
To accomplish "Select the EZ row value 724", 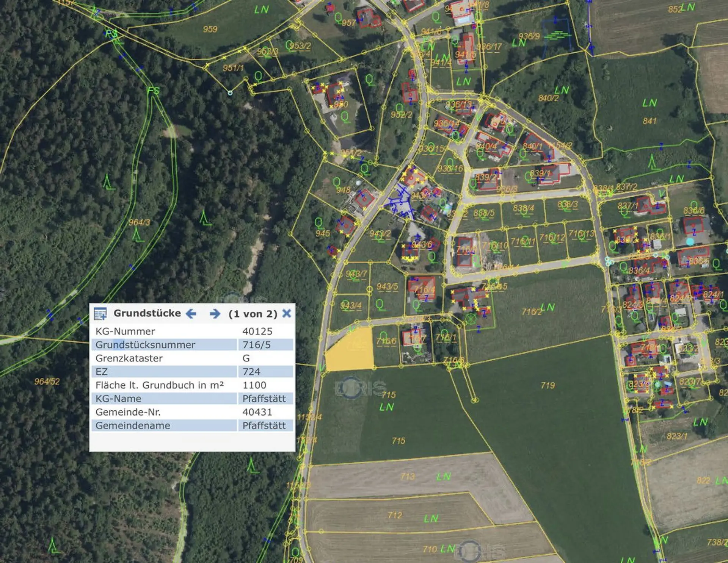I will click(x=251, y=372).
